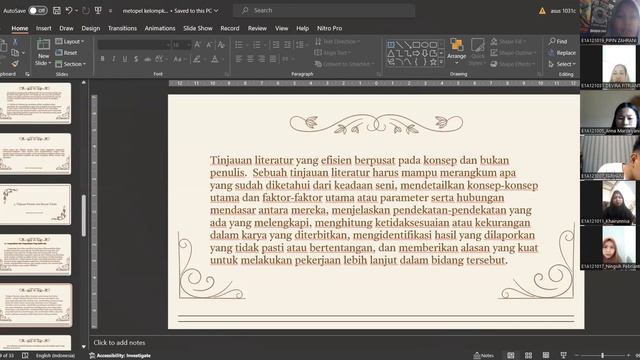Undo the last action
This screenshot has height=360, width=640.
coord(69,11)
